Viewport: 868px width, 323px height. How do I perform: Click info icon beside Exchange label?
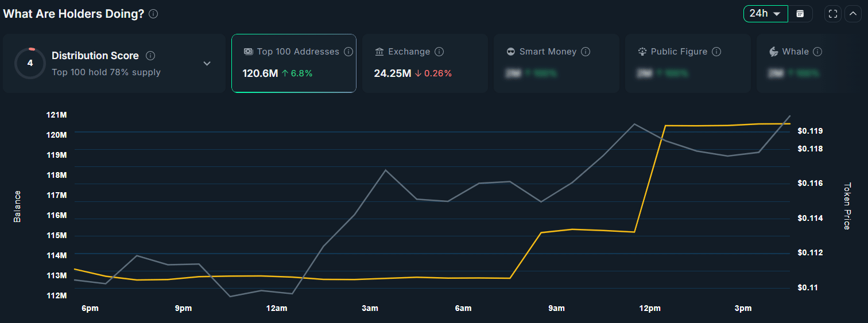pyautogui.click(x=439, y=52)
